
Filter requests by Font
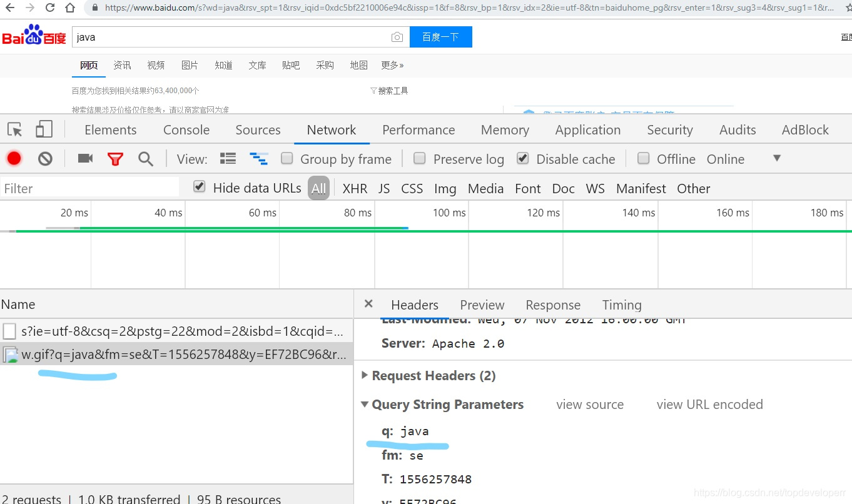[x=528, y=189]
